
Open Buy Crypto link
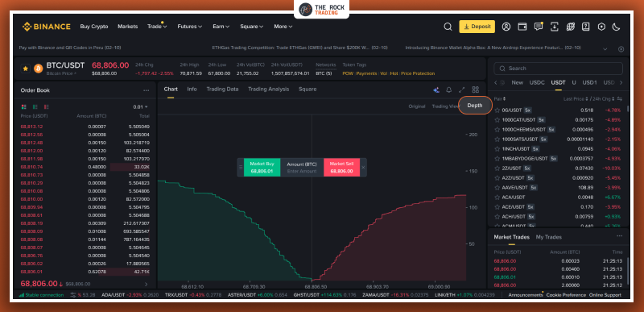(x=94, y=27)
